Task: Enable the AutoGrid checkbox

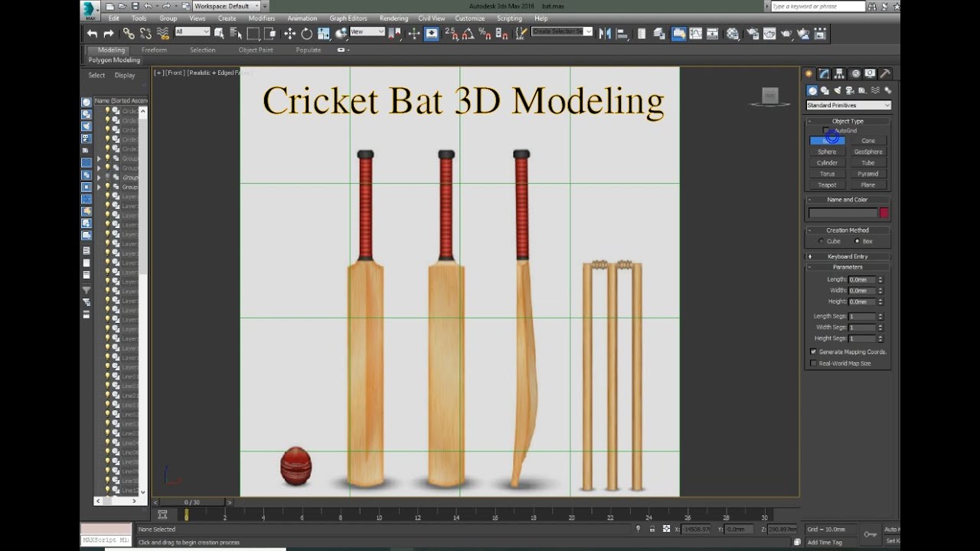Action: pyautogui.click(x=825, y=131)
